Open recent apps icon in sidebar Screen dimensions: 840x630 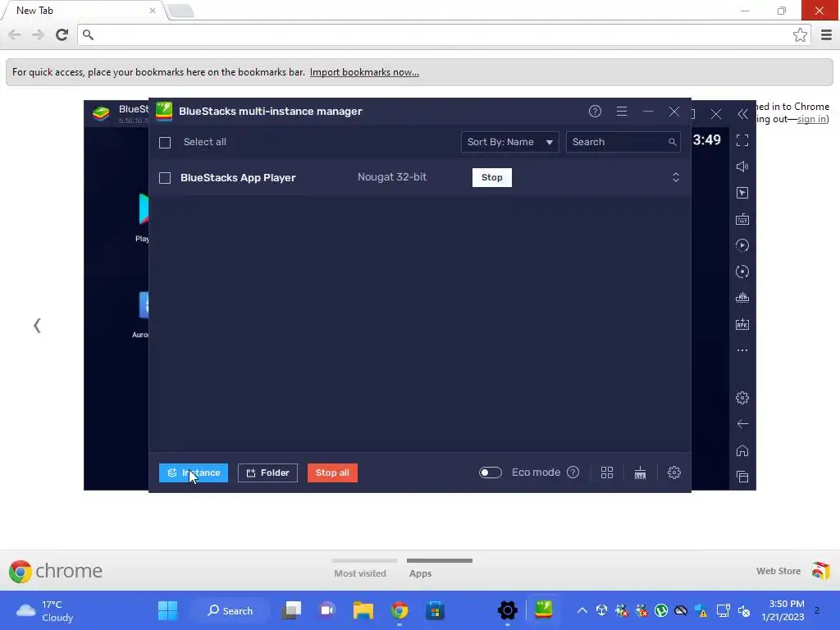click(742, 477)
